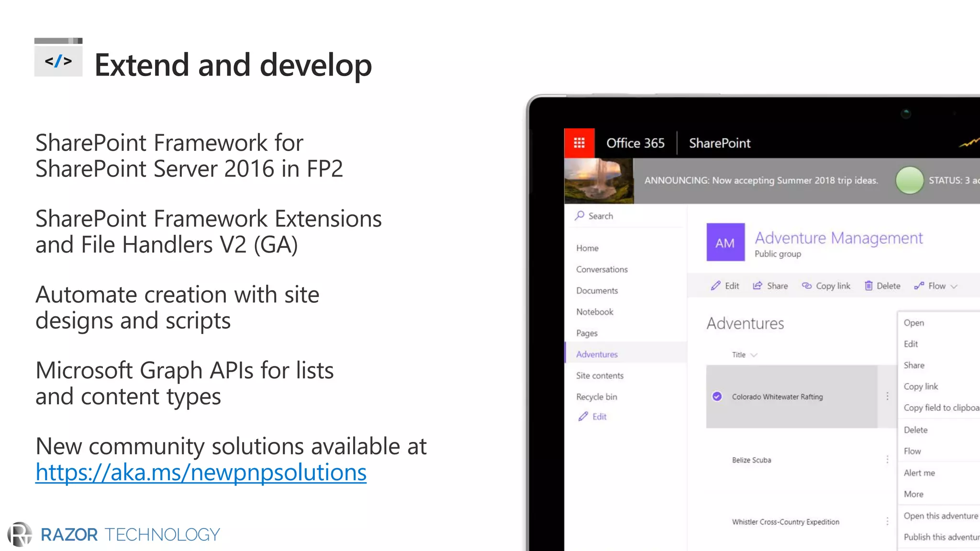Image resolution: width=980 pixels, height=551 pixels.
Task: Click the Share icon in toolbar
Action: 757,286
